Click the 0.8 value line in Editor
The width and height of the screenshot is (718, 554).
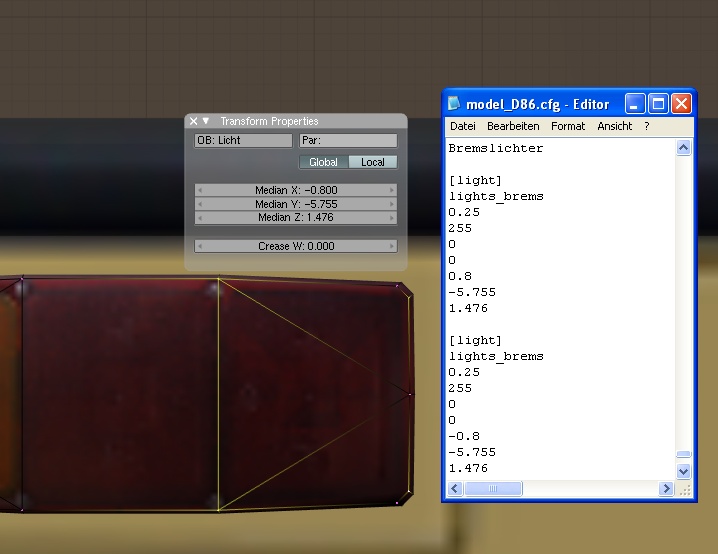[x=460, y=277]
